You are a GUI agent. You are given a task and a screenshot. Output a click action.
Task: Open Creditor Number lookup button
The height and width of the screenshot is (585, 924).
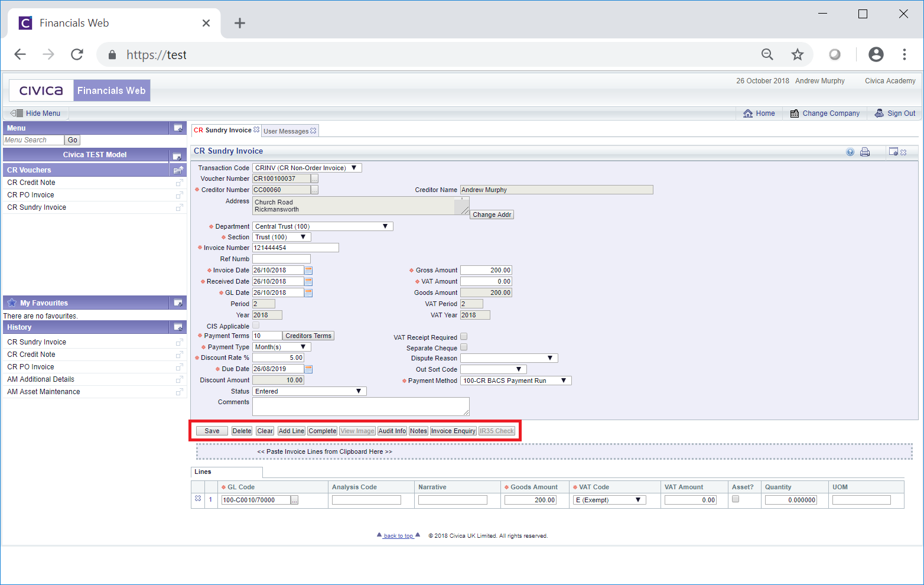[x=314, y=190]
